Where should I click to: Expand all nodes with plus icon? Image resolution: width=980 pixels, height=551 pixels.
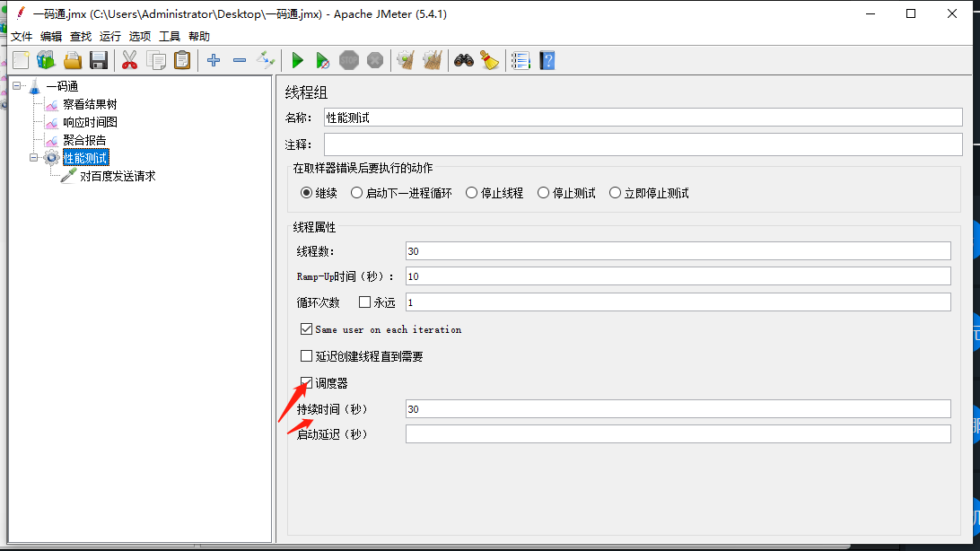click(214, 61)
